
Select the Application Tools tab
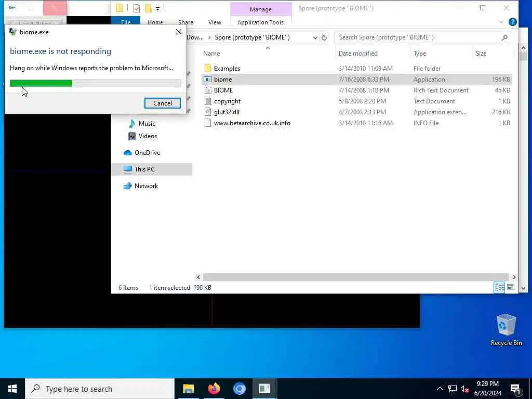(260, 22)
